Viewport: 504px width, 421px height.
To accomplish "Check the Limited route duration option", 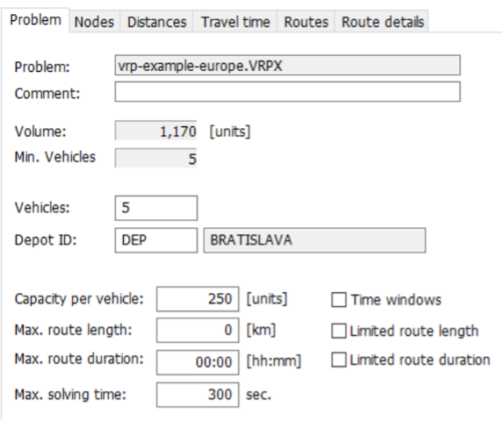I will [339, 360].
